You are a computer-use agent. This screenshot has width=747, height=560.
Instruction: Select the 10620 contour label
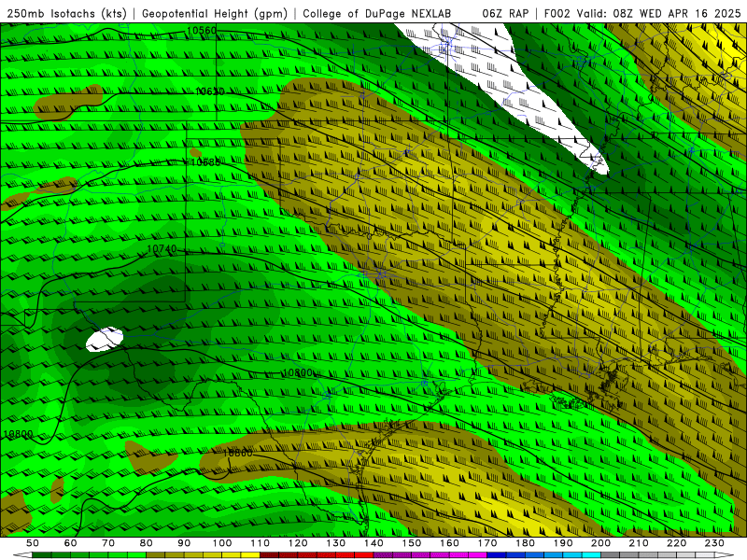(x=209, y=91)
